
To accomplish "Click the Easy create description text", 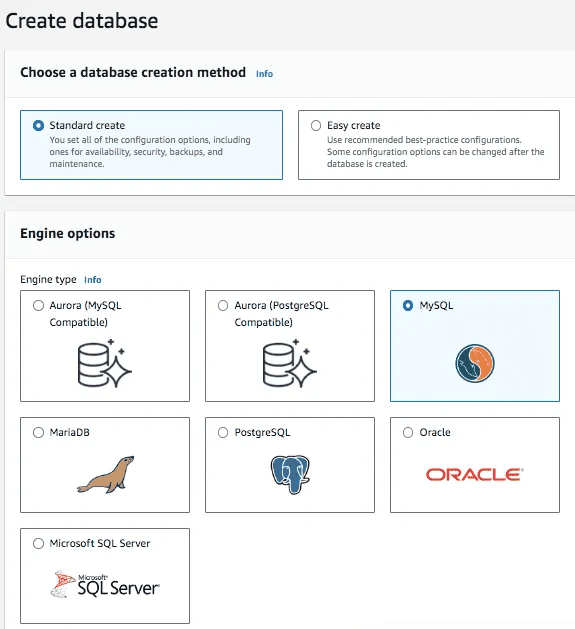I will (x=435, y=152).
